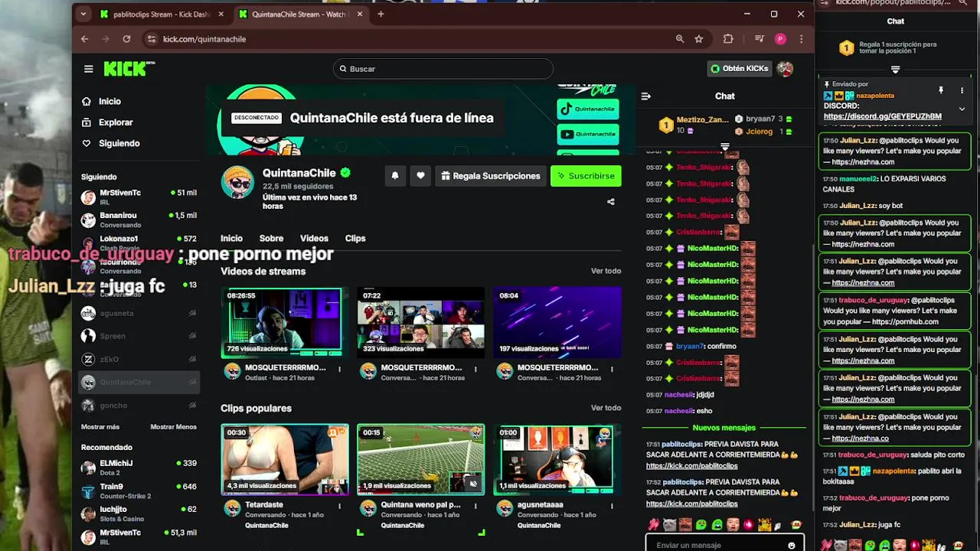This screenshot has width=980, height=551.
Task: Click the Obtén KICKs button
Action: click(739, 69)
